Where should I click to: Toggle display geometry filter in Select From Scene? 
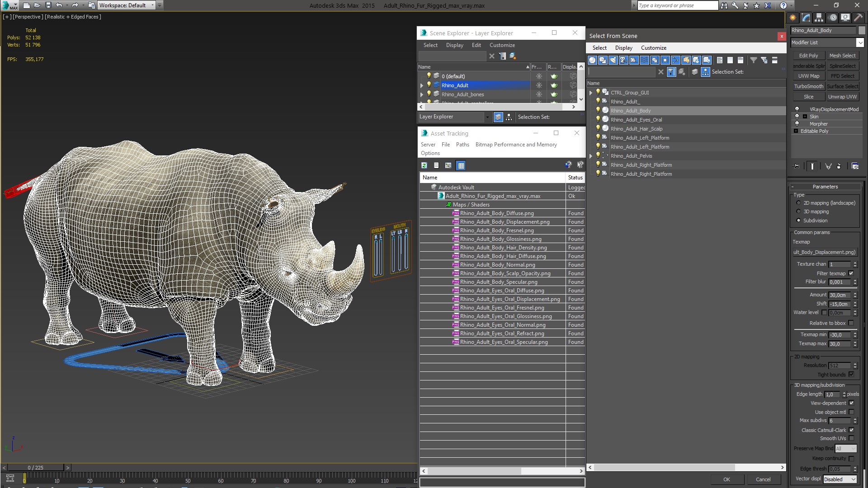(x=592, y=60)
